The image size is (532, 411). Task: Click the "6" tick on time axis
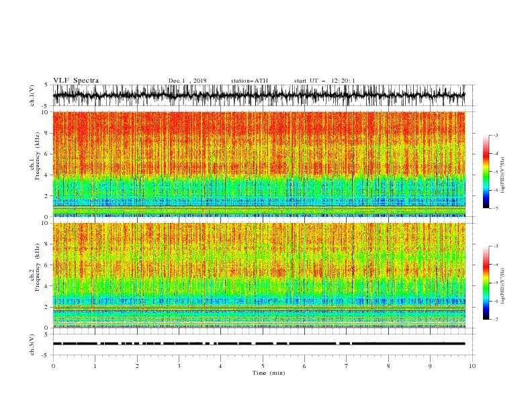pyautogui.click(x=304, y=366)
